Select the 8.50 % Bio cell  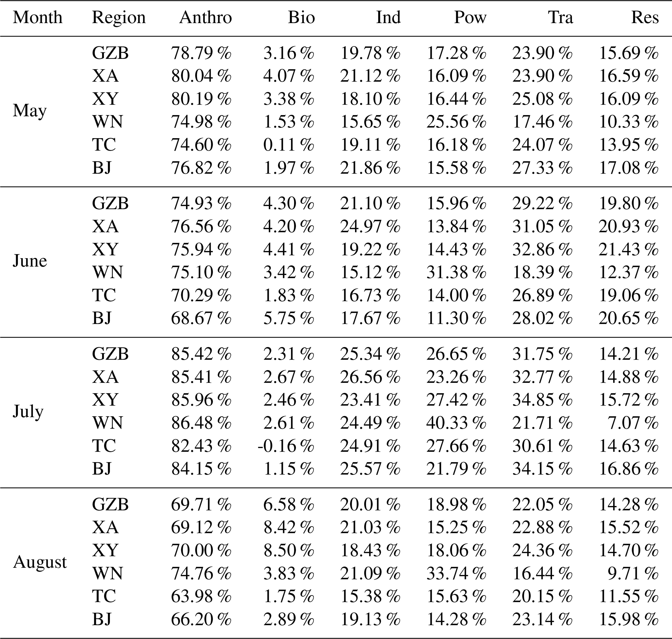point(288,551)
